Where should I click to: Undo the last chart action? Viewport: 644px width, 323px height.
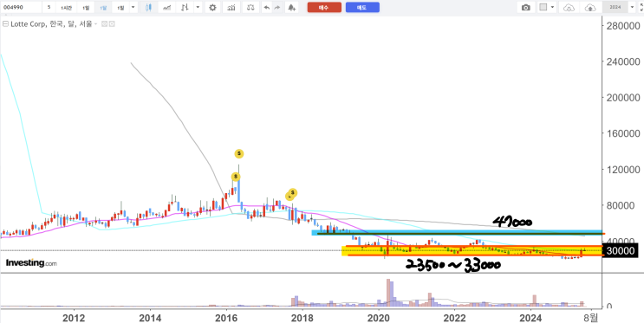pyautogui.click(x=267, y=8)
